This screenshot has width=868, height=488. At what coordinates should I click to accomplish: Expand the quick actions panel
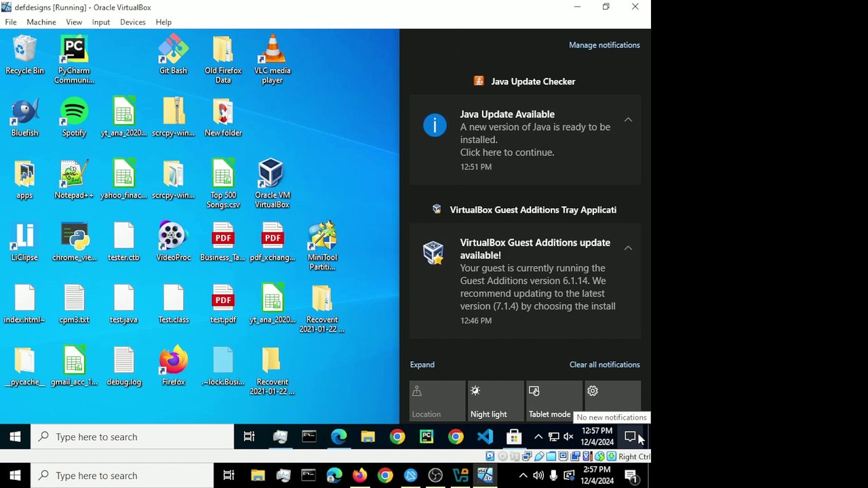(x=422, y=365)
